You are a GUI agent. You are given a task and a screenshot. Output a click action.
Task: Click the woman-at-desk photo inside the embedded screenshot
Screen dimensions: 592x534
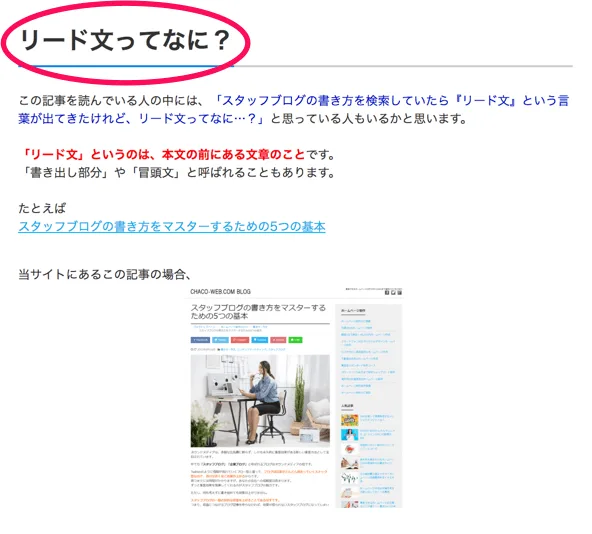point(260,401)
